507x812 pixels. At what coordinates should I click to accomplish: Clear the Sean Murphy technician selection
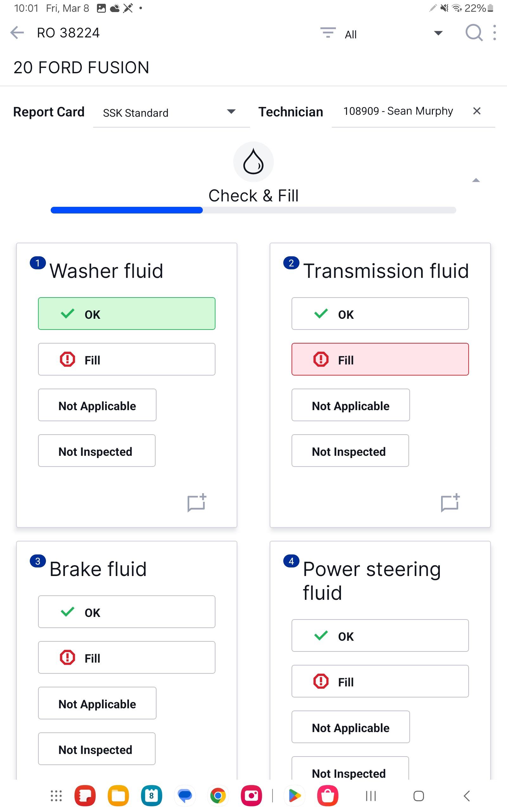point(477,111)
